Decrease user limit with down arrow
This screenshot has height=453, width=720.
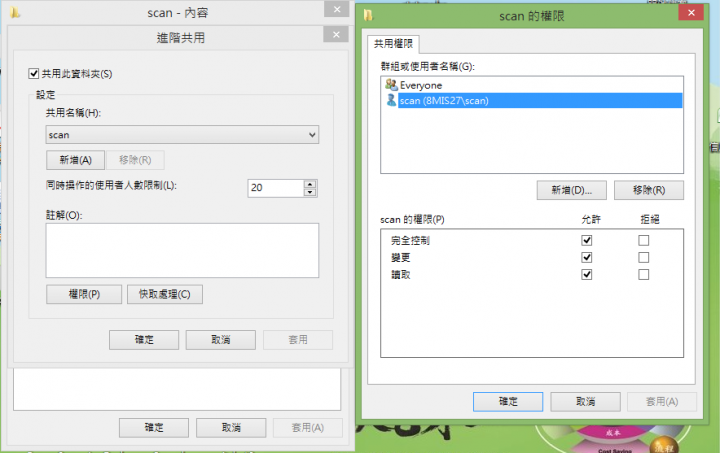(x=310, y=192)
